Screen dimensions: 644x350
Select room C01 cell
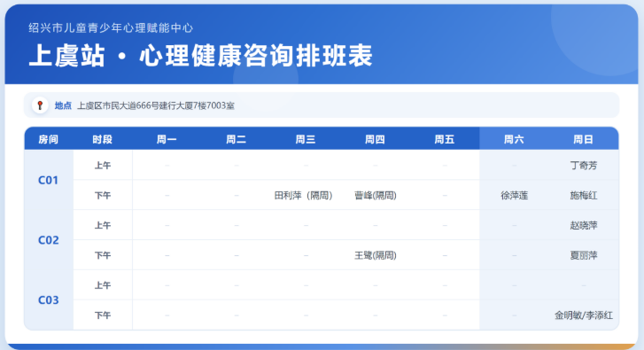[x=49, y=180]
